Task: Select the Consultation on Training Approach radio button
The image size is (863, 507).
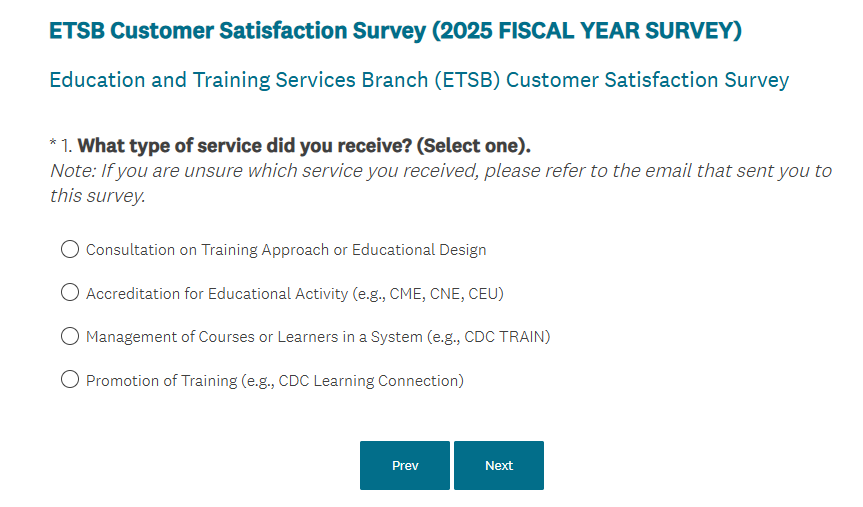Action: (70, 249)
